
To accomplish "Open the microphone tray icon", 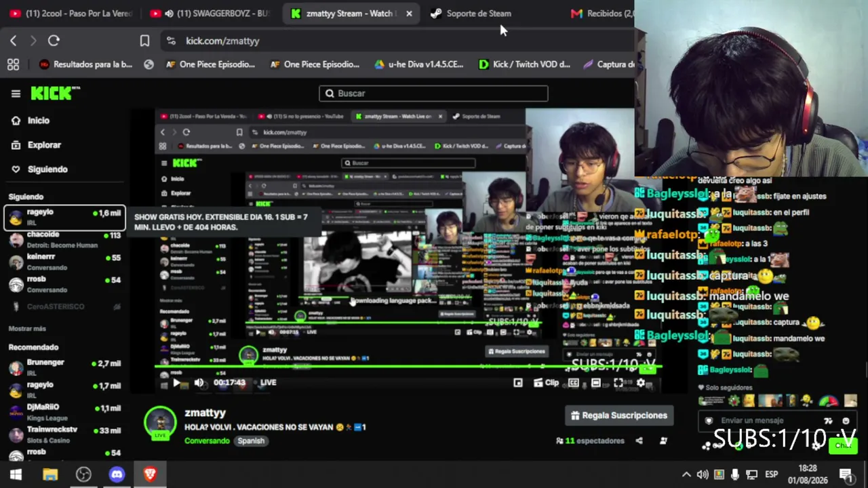I will click(735, 474).
